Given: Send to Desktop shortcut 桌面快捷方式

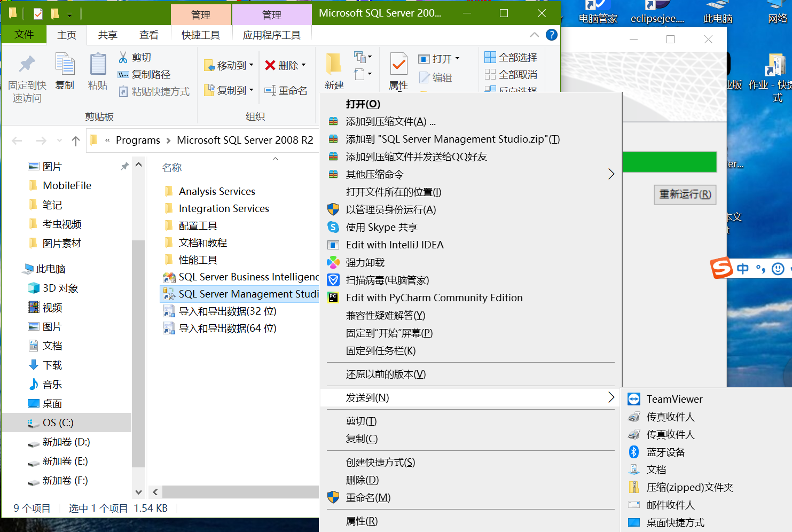Looking at the screenshot, I should [676, 522].
